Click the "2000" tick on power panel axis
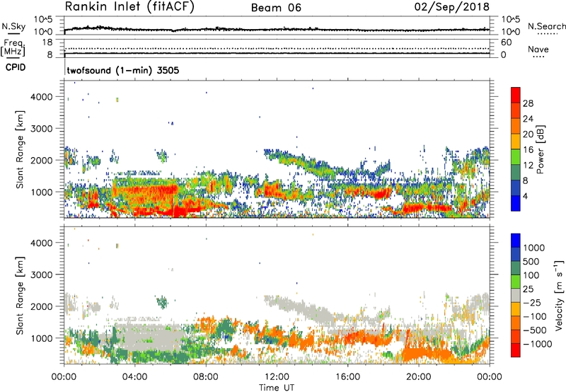The width and height of the screenshot is (566, 392). click(x=42, y=160)
